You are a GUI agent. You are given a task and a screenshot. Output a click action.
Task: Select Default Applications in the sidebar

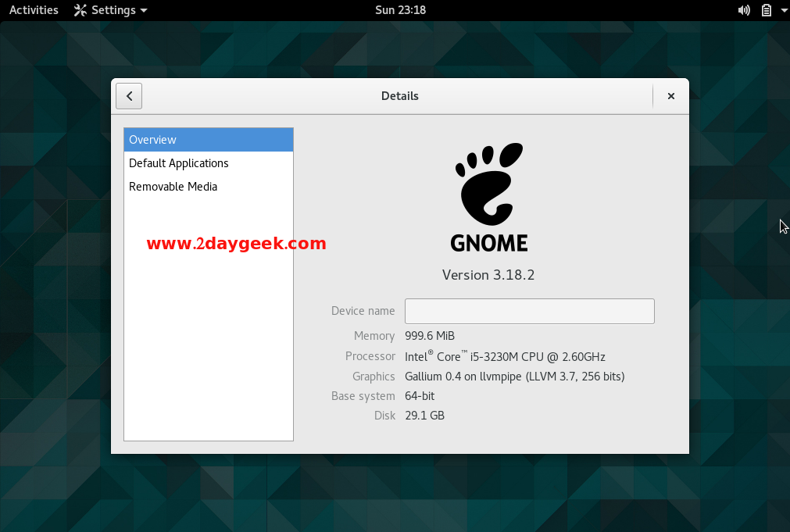pos(209,163)
